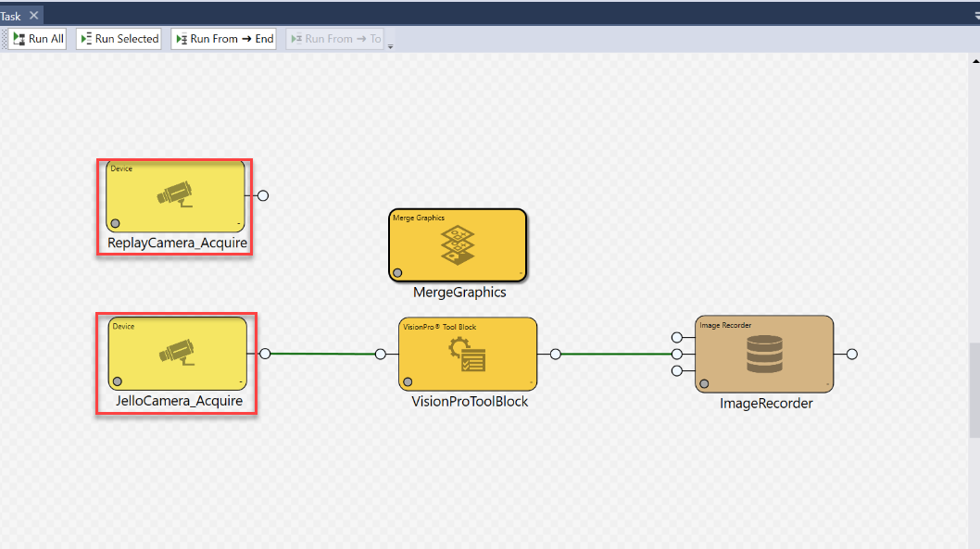Select the Task tab

click(x=11, y=14)
